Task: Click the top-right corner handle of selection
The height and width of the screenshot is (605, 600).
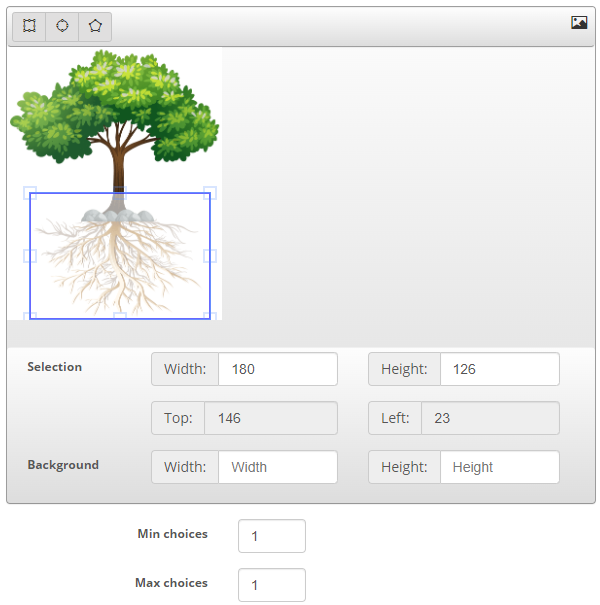Action: 210,193
